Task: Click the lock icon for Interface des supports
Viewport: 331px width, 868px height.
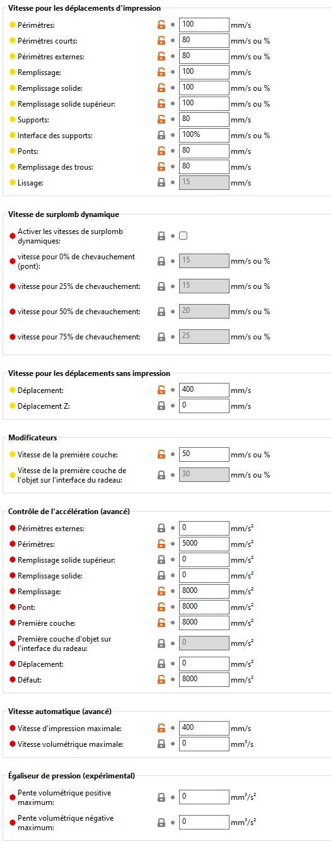Action: point(161,136)
